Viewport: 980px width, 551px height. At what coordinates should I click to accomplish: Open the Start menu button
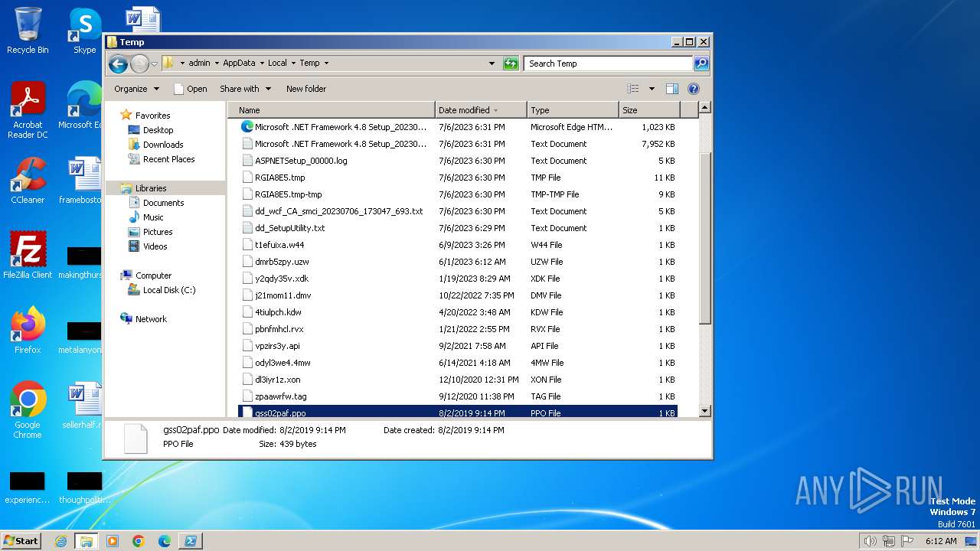(x=21, y=540)
